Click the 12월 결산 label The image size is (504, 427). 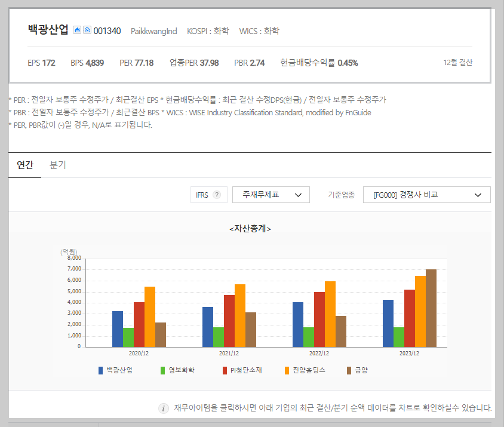(457, 62)
